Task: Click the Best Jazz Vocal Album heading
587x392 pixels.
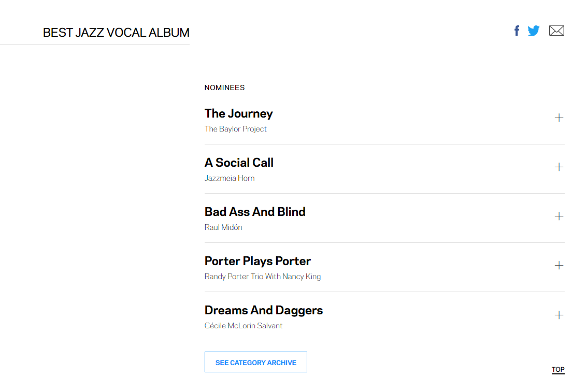Action: (x=116, y=33)
